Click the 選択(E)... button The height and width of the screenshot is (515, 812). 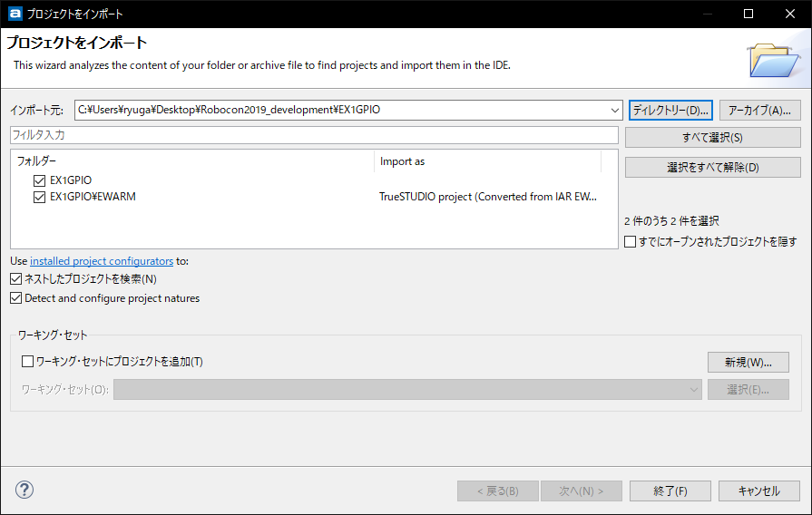point(748,390)
